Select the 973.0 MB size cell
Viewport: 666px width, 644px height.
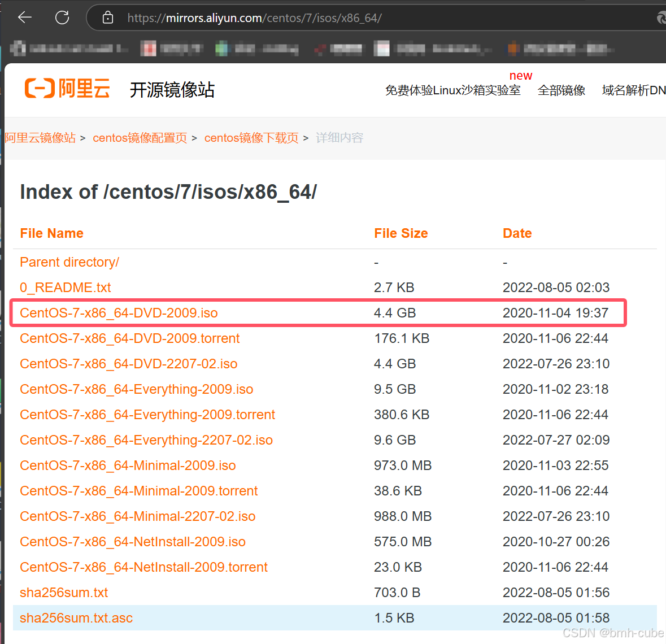(403, 465)
